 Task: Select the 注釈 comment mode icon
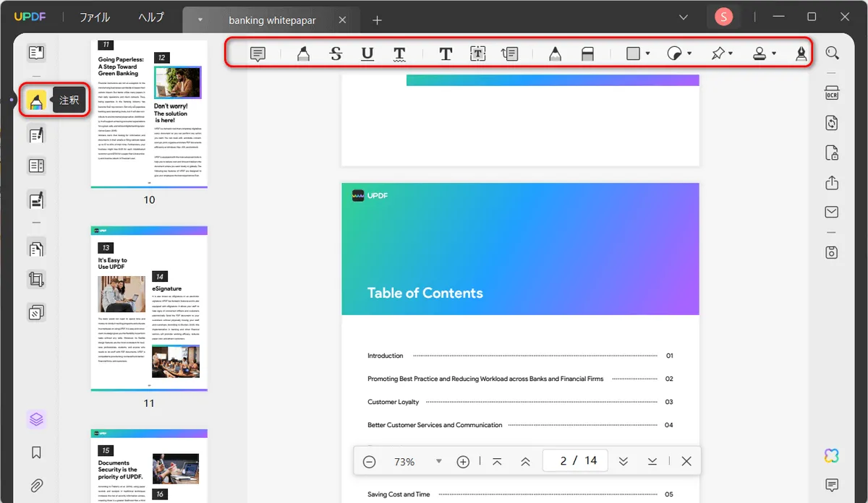36,100
